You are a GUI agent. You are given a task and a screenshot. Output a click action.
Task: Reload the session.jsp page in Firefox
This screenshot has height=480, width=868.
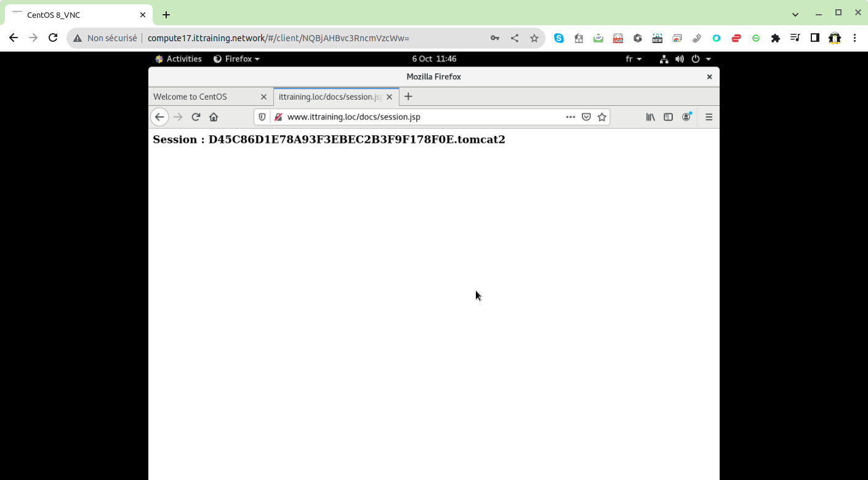click(x=196, y=117)
